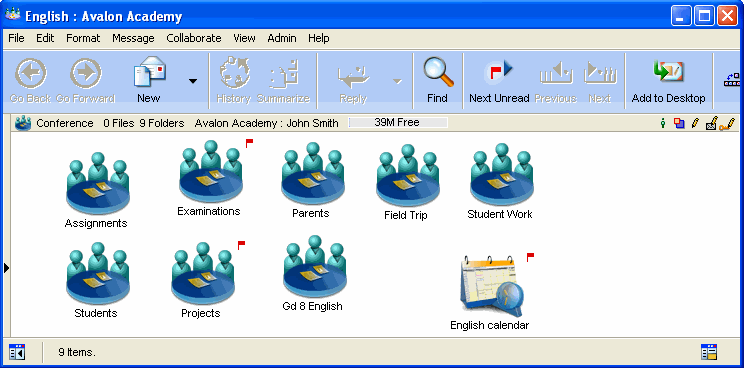Expand the Reply dropdown arrow
This screenshot has height=368, width=744.
[x=397, y=82]
